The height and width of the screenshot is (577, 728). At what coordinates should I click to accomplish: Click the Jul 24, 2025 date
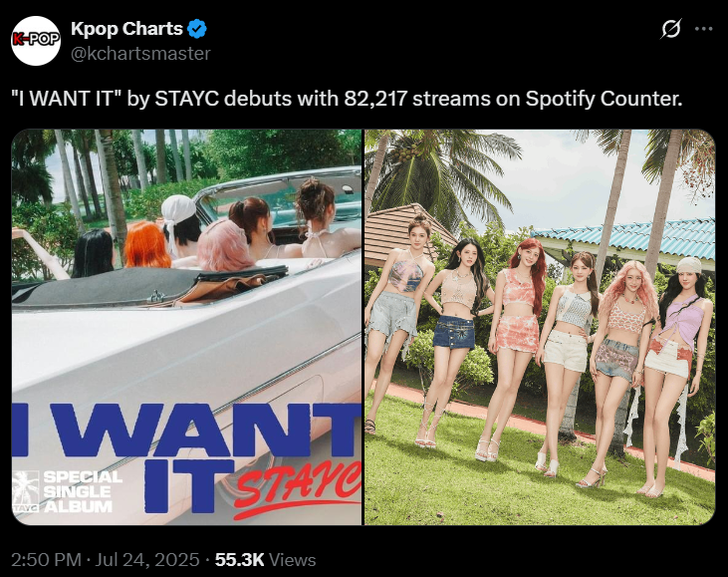147,560
